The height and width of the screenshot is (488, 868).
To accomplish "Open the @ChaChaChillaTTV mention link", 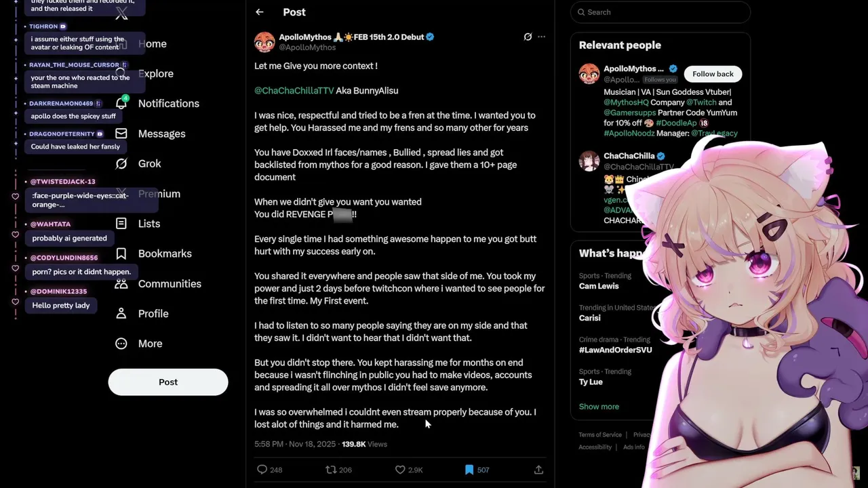I will click(x=294, y=91).
